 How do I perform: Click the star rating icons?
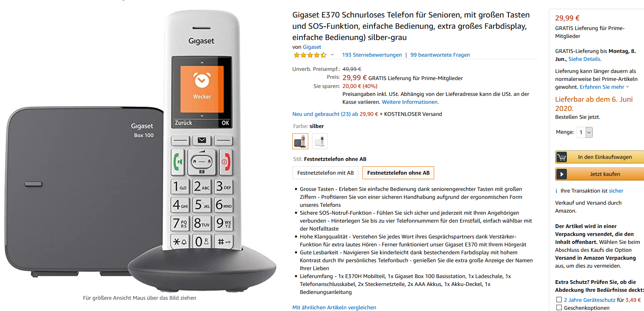tap(310, 55)
